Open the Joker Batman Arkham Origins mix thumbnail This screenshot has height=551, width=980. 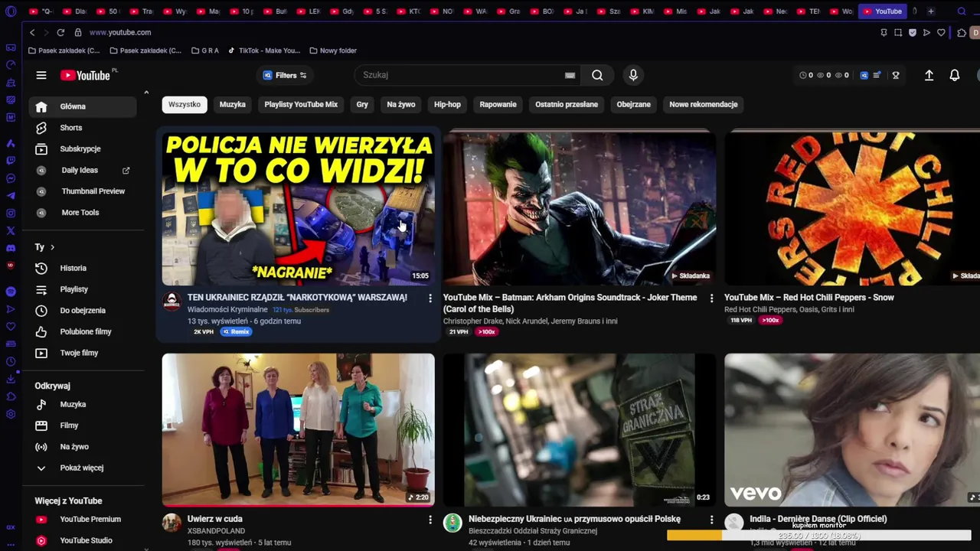coord(580,208)
